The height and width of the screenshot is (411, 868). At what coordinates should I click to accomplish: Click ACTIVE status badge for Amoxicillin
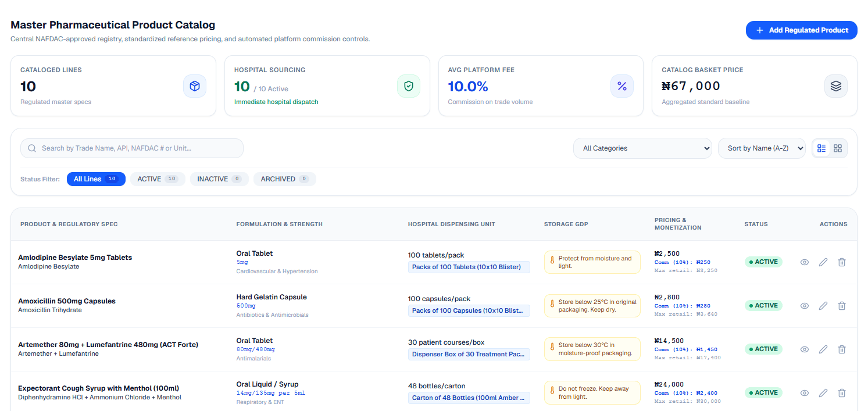coord(763,306)
